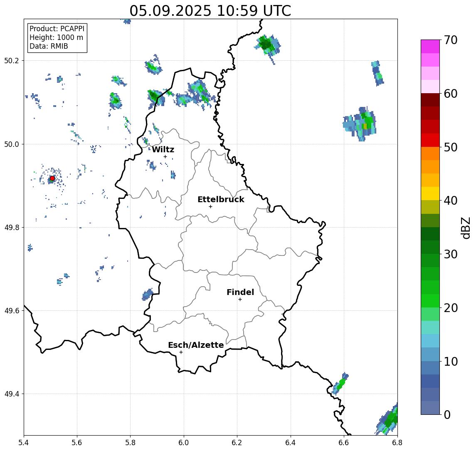Click the cross marker below the Wiltz label
The width and height of the screenshot is (476, 451).
click(x=165, y=156)
